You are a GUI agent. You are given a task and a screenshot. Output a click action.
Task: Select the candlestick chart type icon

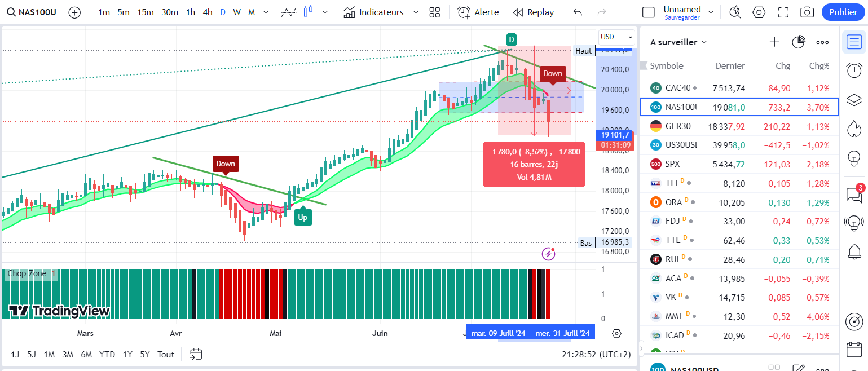(308, 12)
